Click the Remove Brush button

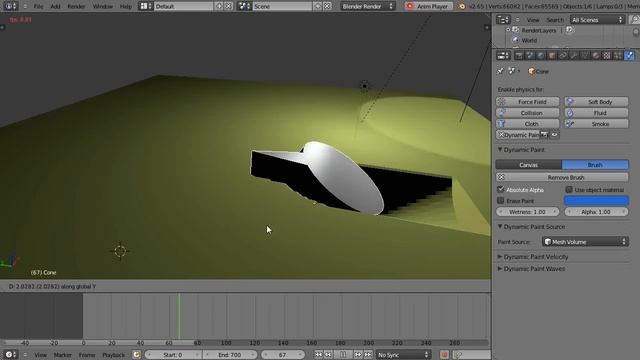562,177
